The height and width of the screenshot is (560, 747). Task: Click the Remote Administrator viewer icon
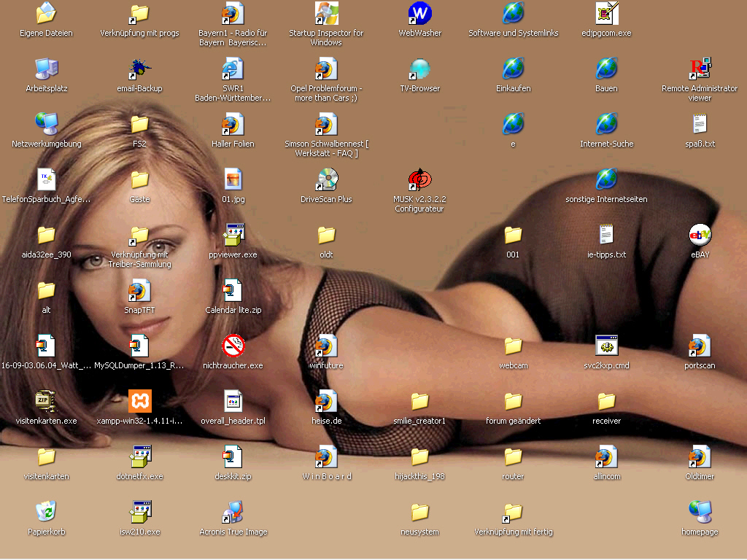(700, 70)
